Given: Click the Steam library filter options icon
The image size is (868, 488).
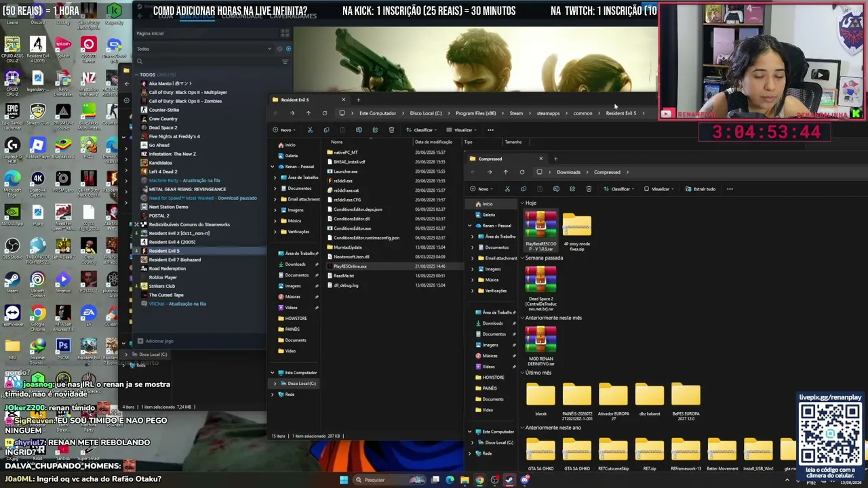Looking at the screenshot, I should click(285, 61).
